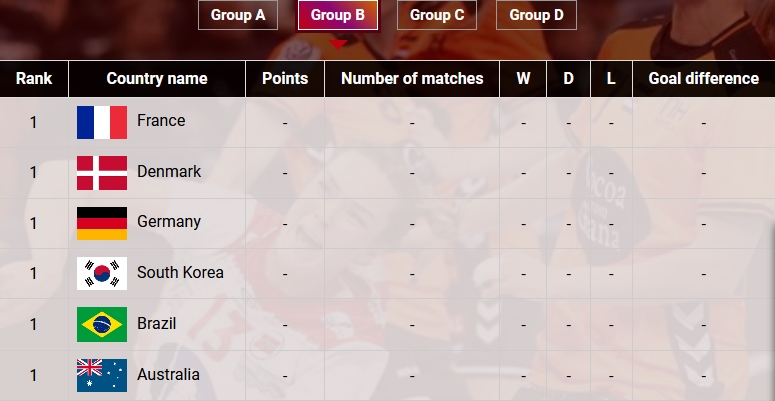This screenshot has height=401, width=775.
Task: Show the Group D standings tab
Action: (x=536, y=15)
